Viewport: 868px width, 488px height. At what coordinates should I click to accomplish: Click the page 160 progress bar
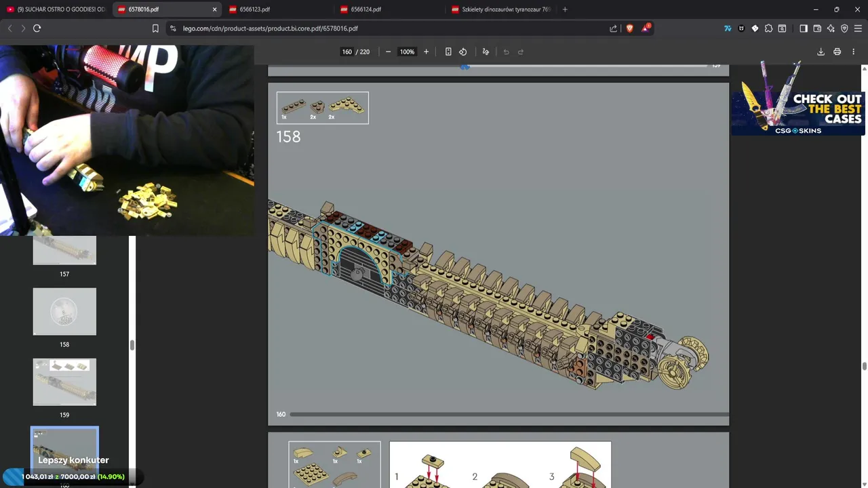point(509,414)
